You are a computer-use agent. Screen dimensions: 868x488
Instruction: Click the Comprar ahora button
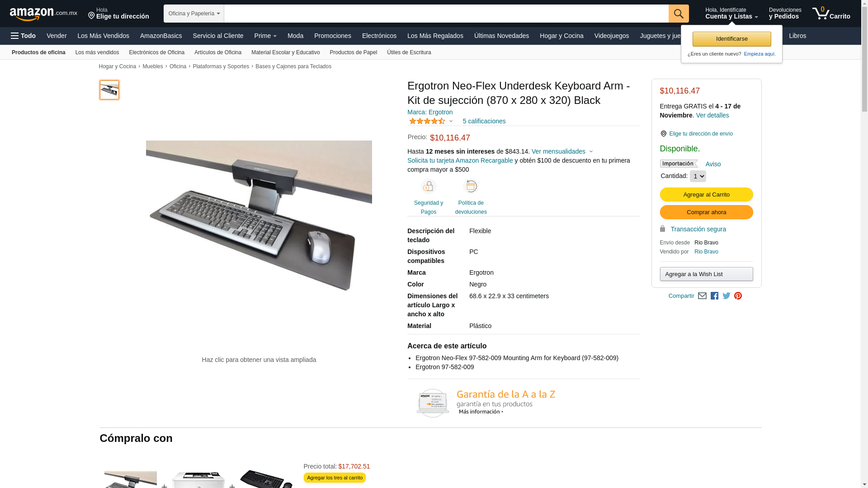(706, 212)
